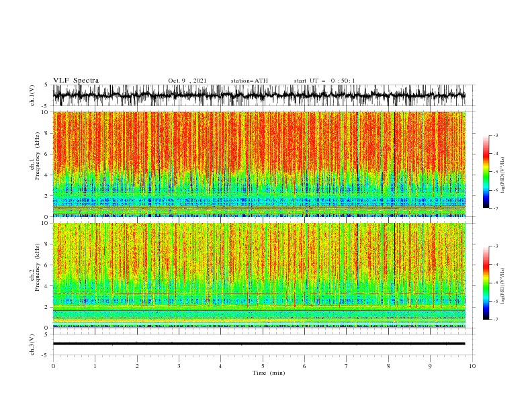Click the "start UT = 0 : 50: 1" text

[324, 81]
